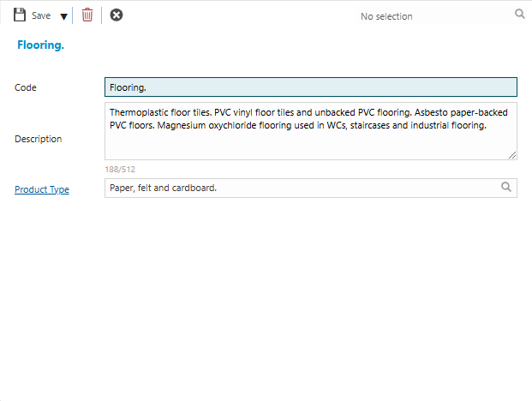Click the 188/512 character counter
Viewport: 532px width, 401px height.
pyautogui.click(x=120, y=170)
